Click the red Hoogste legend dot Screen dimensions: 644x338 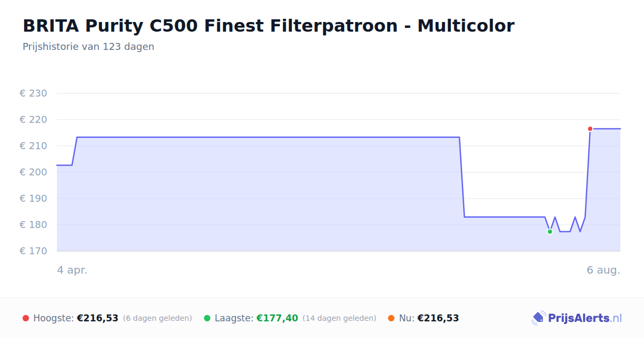click(26, 318)
